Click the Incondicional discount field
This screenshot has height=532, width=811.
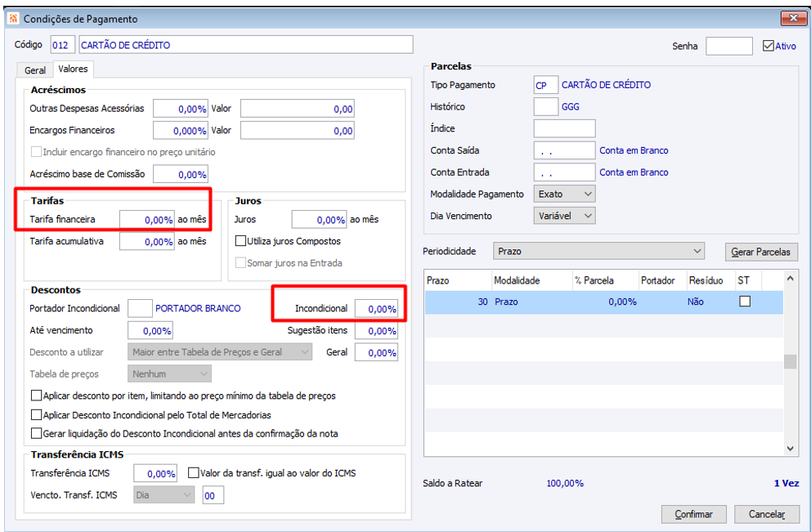(376, 309)
